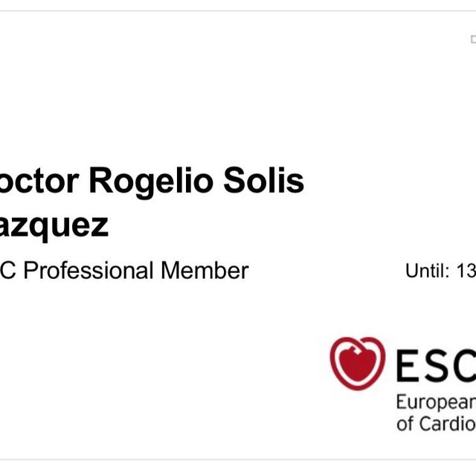Click the bottom border line of the card
The image size is (476, 476).
[238, 459]
